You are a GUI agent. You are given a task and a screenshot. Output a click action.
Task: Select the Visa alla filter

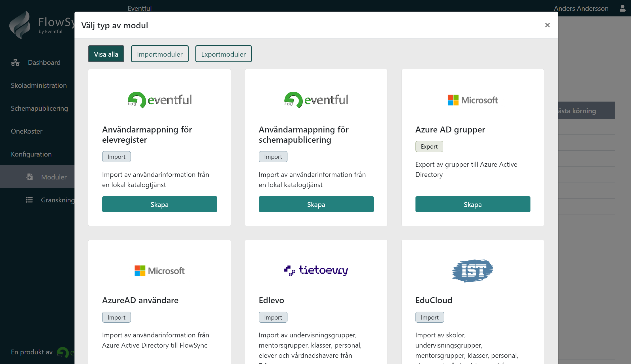[106, 54]
